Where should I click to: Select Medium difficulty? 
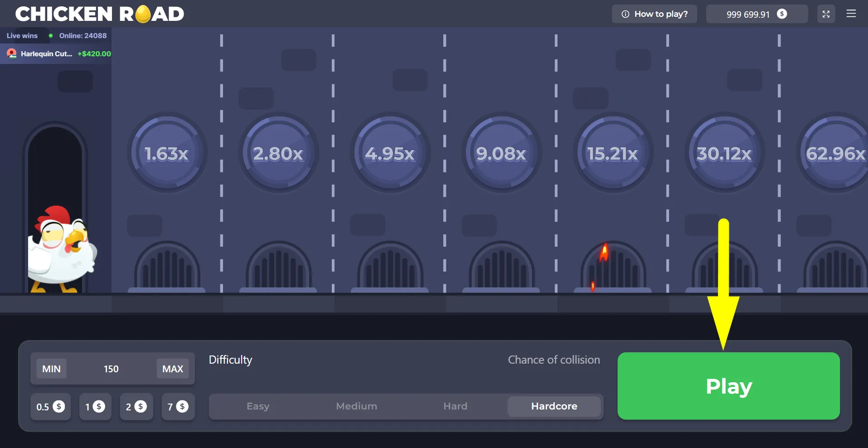coord(357,406)
